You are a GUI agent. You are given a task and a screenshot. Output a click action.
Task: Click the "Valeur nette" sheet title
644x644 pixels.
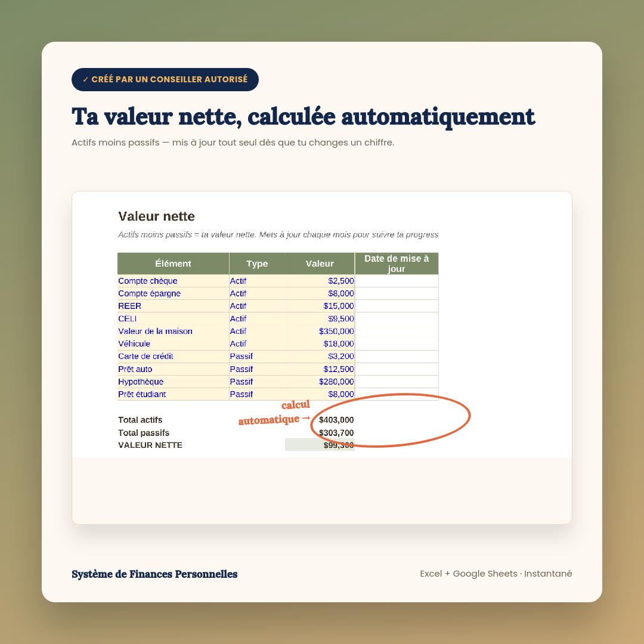point(156,216)
